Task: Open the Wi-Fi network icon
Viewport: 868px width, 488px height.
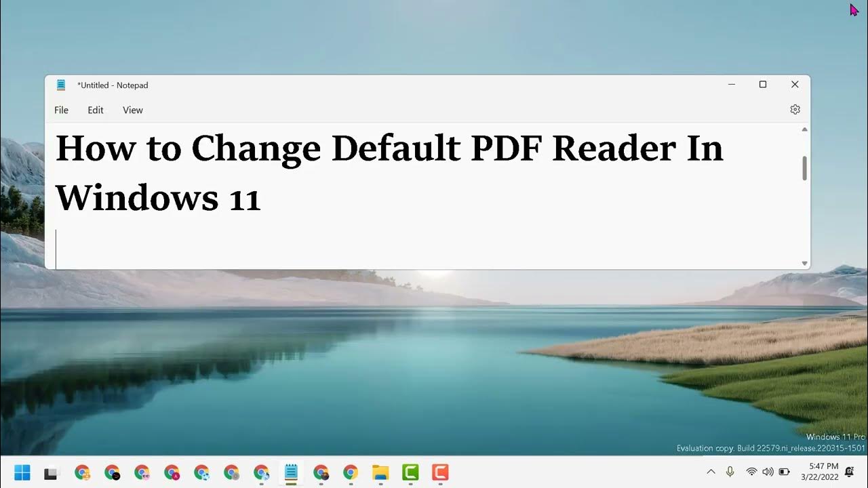Action: point(751,472)
